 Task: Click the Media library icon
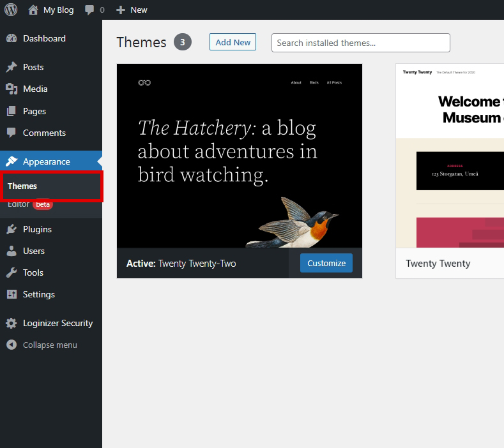11,89
